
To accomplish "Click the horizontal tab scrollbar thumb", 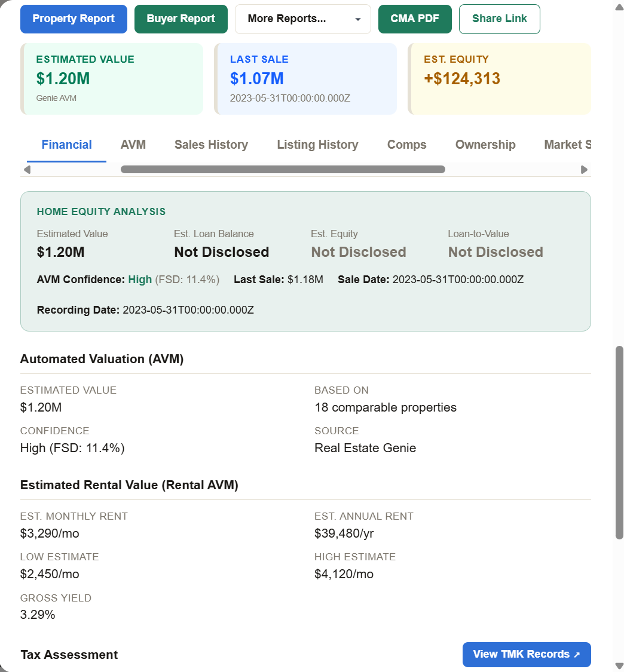I will [x=283, y=170].
